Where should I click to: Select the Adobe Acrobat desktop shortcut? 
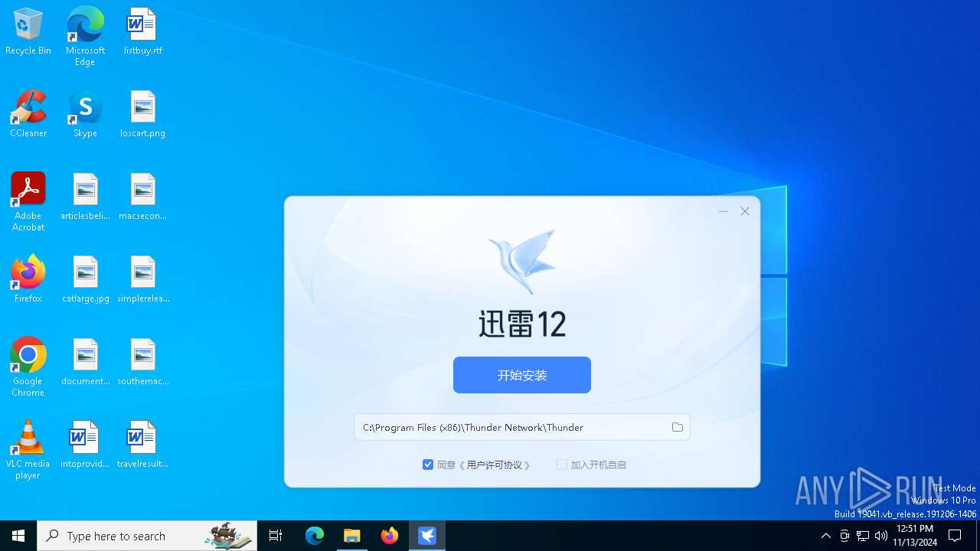click(28, 202)
